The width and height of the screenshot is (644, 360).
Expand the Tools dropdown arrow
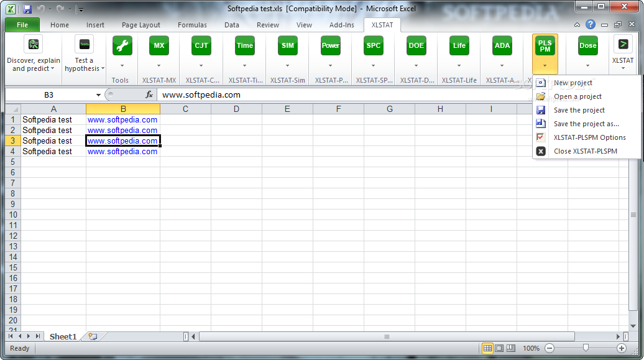[122, 66]
